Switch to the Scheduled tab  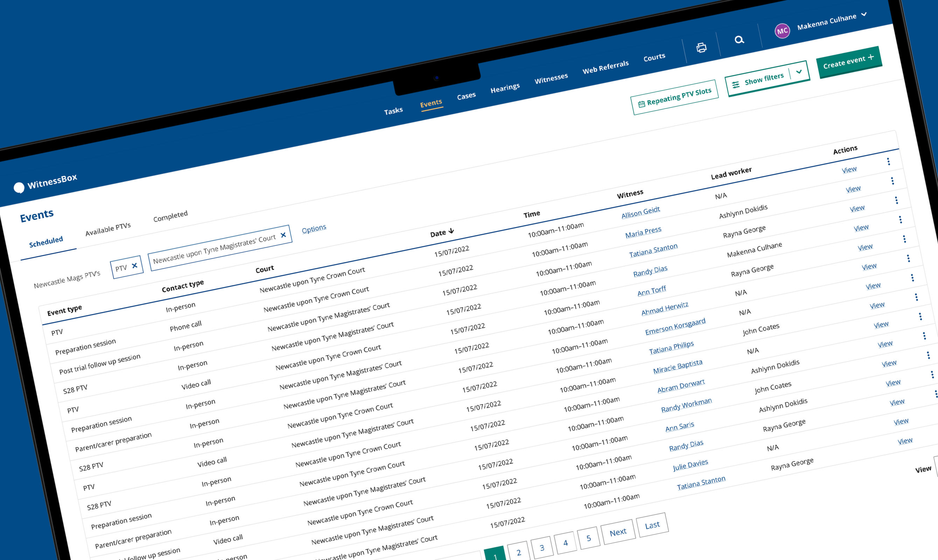[46, 242]
